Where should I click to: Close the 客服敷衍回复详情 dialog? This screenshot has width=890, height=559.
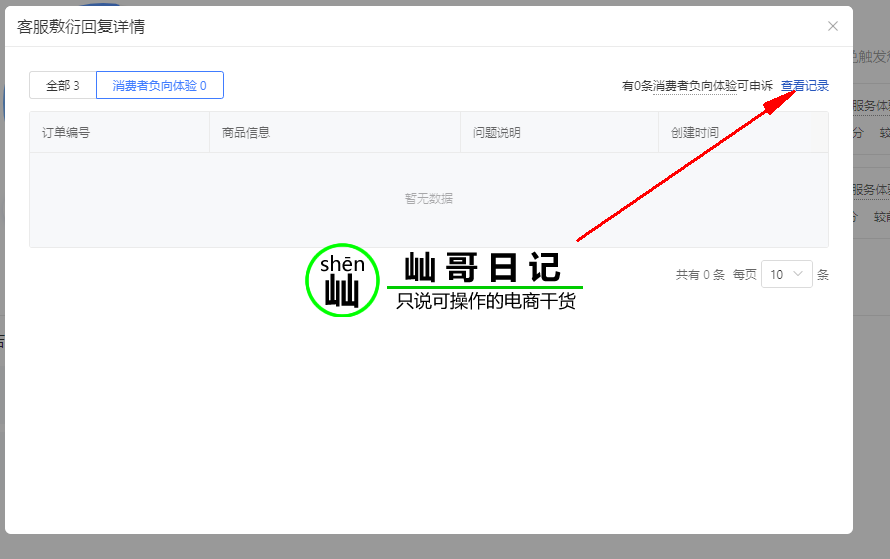point(833,26)
